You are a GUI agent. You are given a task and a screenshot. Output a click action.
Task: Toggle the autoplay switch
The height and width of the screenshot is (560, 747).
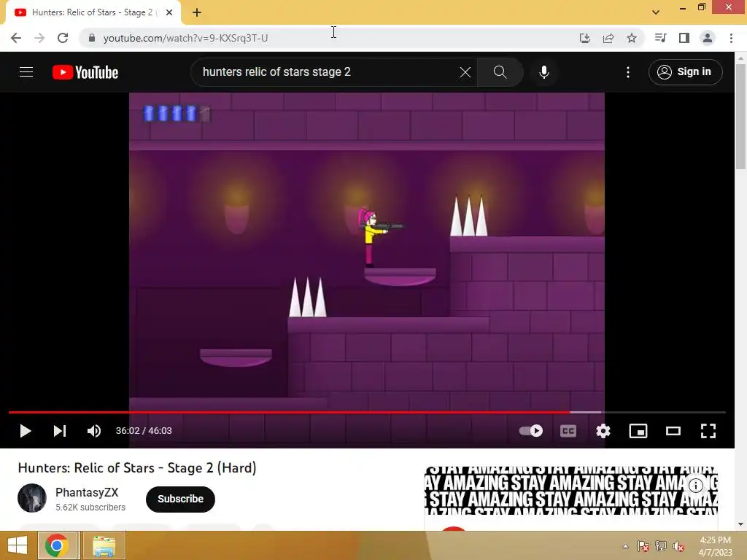point(531,431)
